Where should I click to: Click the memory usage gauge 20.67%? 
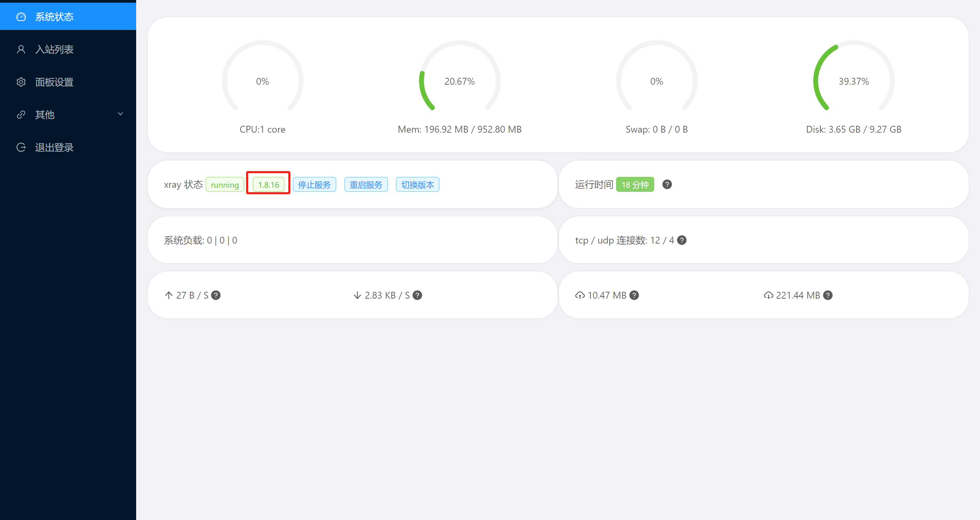(459, 81)
